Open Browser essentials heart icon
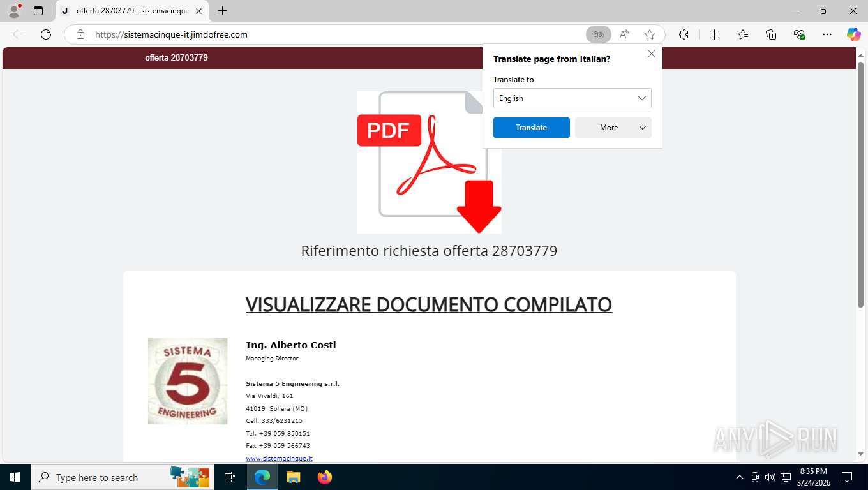 (799, 34)
